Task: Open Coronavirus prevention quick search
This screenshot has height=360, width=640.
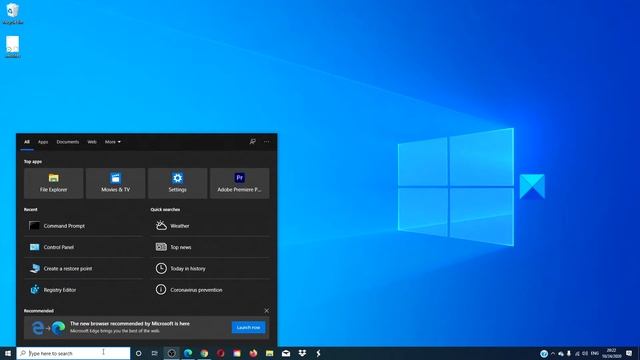Action: click(210, 290)
